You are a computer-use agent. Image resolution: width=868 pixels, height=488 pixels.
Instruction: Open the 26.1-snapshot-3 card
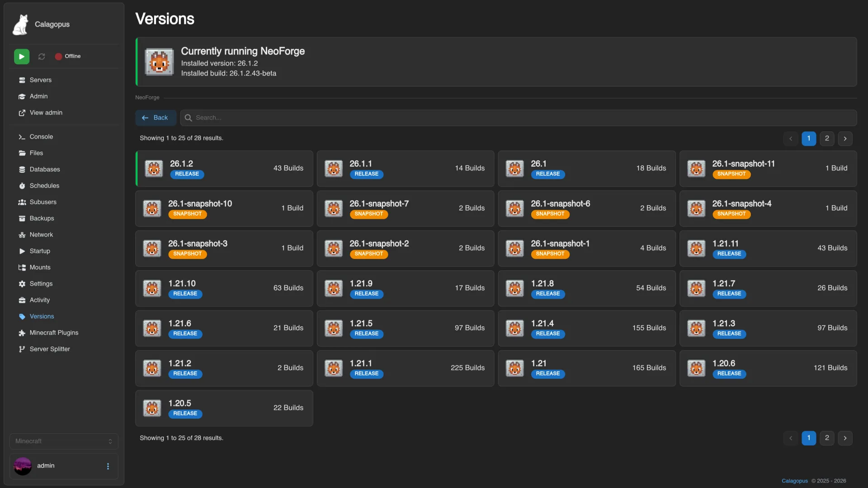224,249
